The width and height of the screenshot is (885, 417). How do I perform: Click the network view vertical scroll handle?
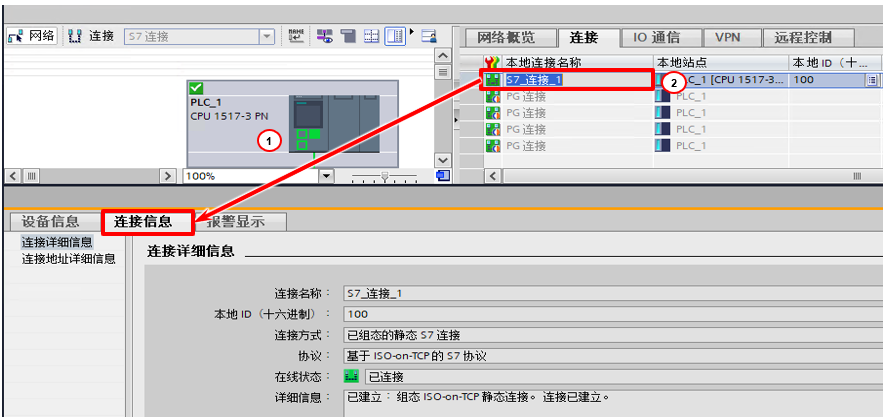[x=444, y=72]
